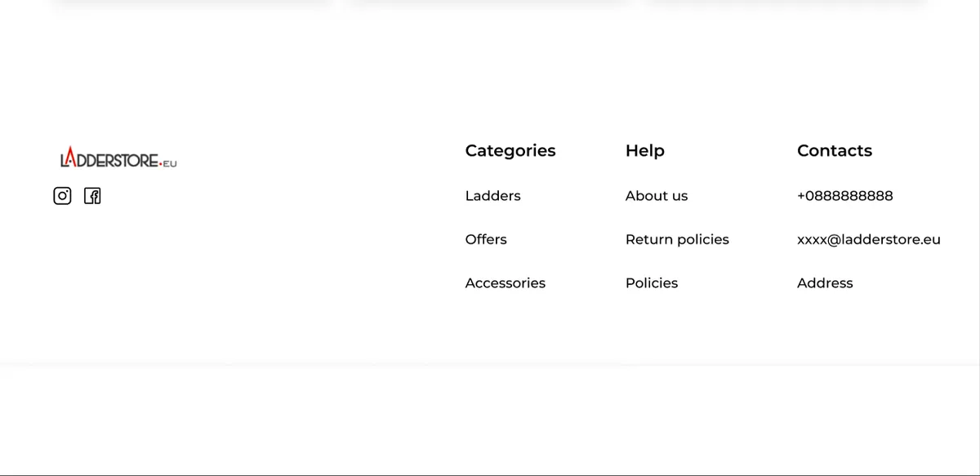Click the blank strip below the footer
Screen dimensions: 980x476
click(x=490, y=420)
